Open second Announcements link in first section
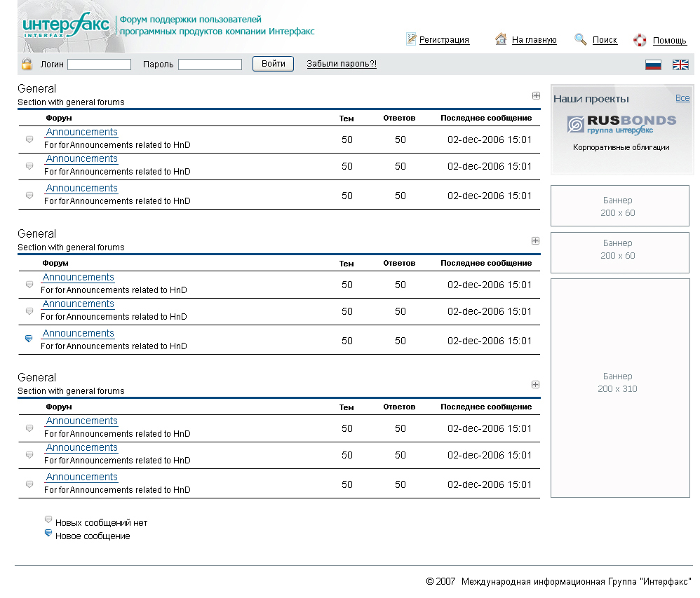Image resolution: width=700 pixels, height=598 pixels. [x=81, y=159]
